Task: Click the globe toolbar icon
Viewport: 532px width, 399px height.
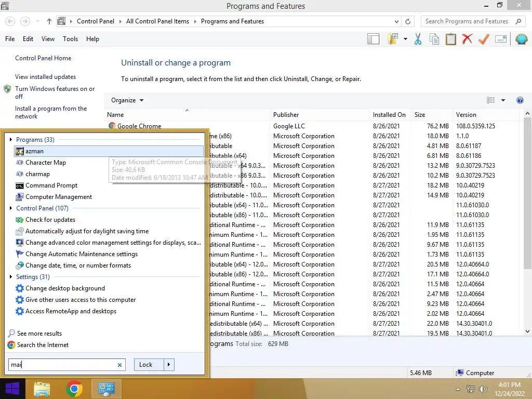Action: click(522, 39)
